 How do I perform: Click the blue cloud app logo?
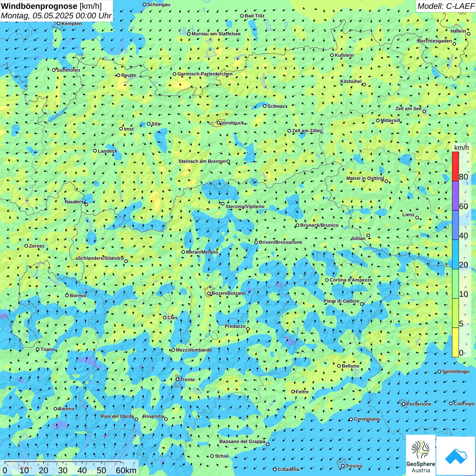point(456,456)
